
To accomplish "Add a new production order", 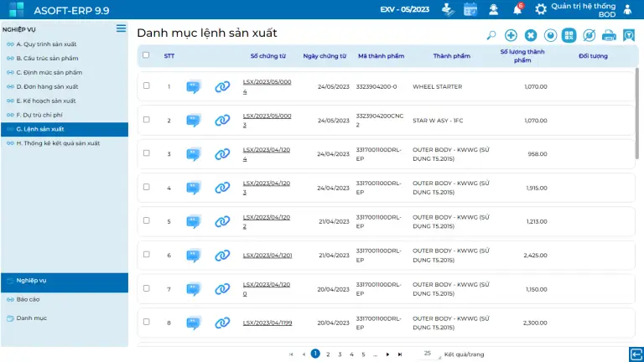I will [511, 35].
